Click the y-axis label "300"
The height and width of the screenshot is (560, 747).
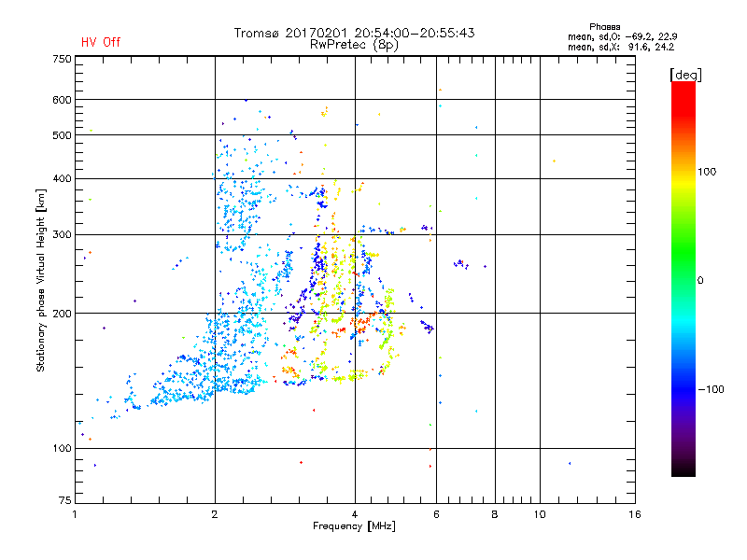click(62, 235)
